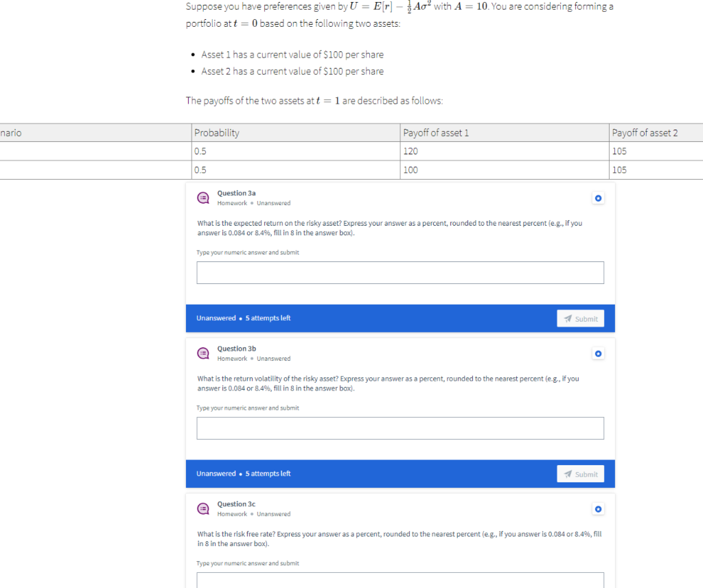Open the blue star badge on Question 3c
This screenshot has height=588, width=703.
(x=598, y=509)
